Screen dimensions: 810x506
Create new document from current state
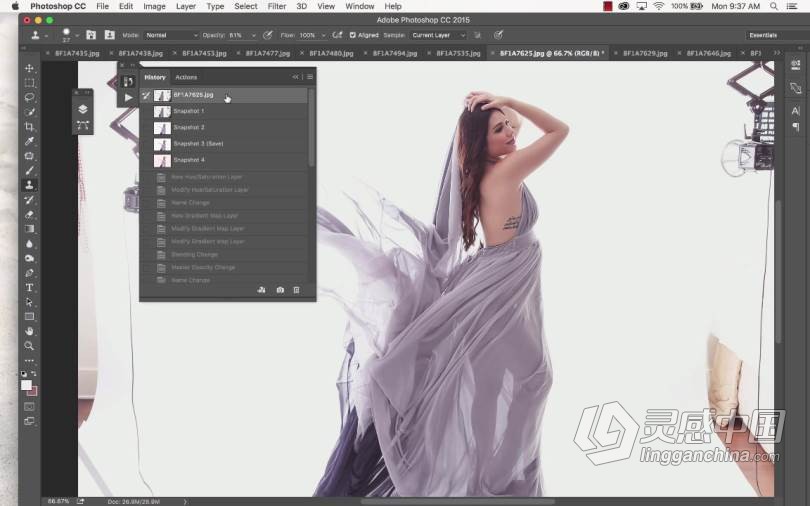point(261,290)
